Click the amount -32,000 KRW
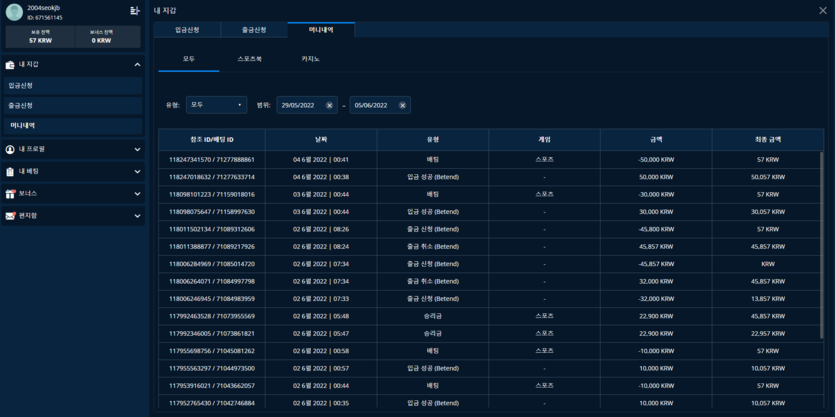The height and width of the screenshot is (417, 835). pyautogui.click(x=656, y=299)
